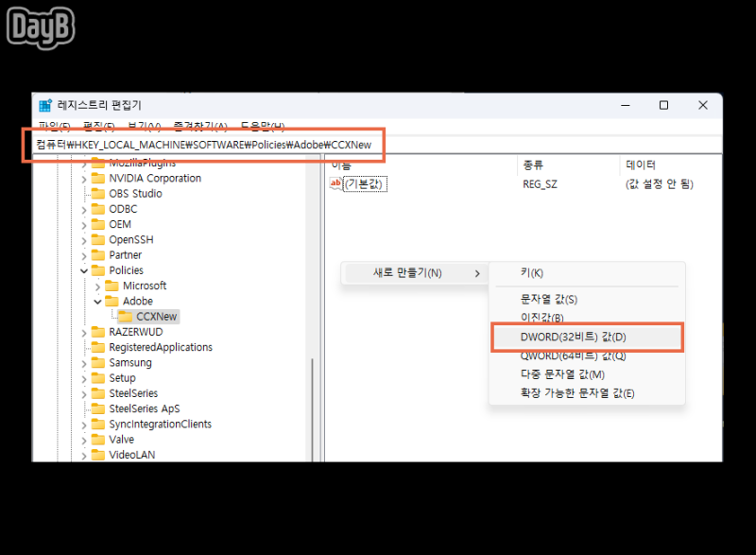756x555 pixels.
Task: Expand the Samsung key
Action: click(84, 364)
